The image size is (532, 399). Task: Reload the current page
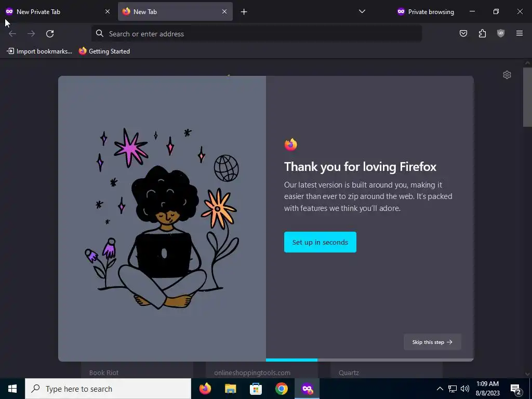50,34
